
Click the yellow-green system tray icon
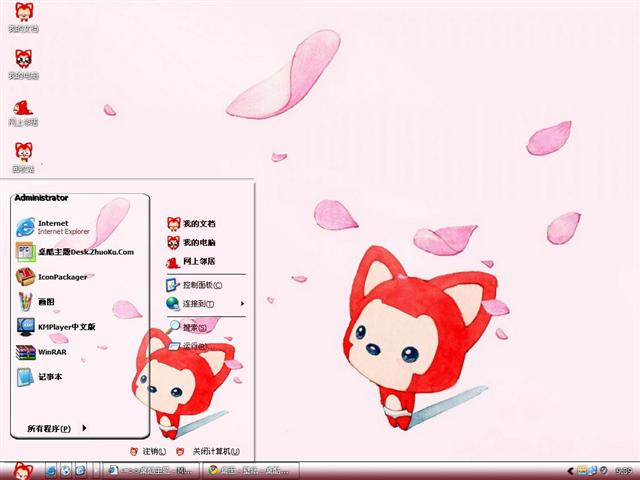click(x=582, y=471)
